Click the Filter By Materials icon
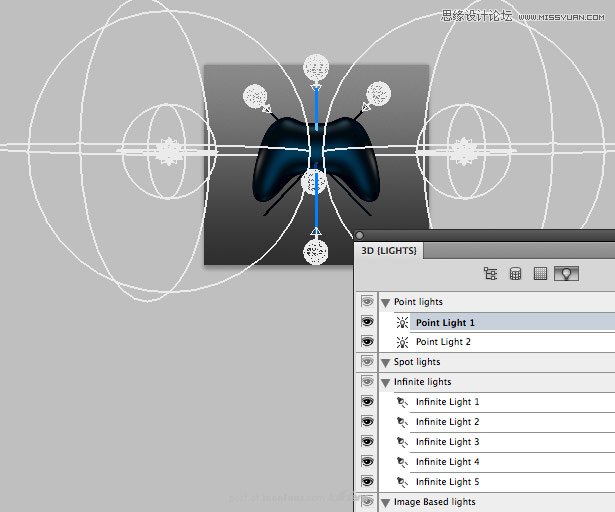 (540, 273)
